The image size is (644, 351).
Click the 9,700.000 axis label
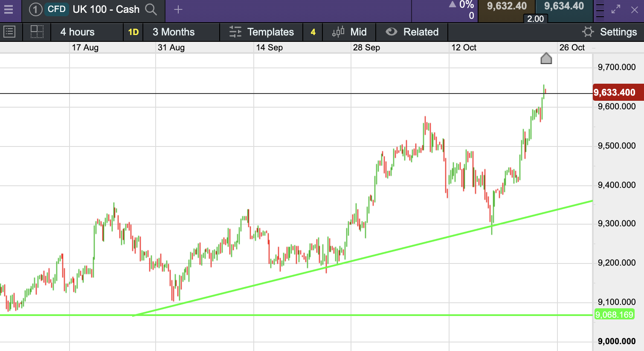pyautogui.click(x=617, y=67)
